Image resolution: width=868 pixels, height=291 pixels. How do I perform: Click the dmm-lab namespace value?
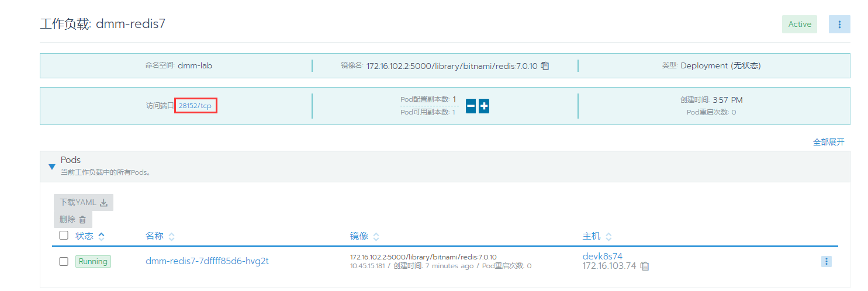(195, 65)
